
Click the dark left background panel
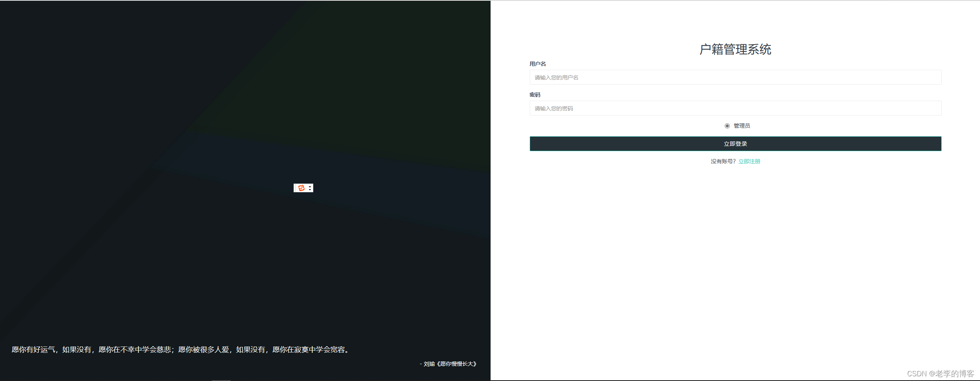coord(157,117)
